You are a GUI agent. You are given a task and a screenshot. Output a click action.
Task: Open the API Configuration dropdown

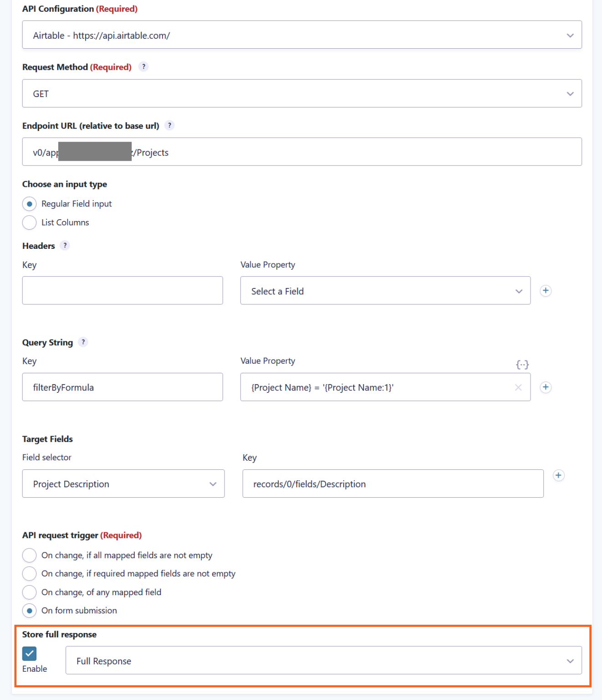pos(570,35)
